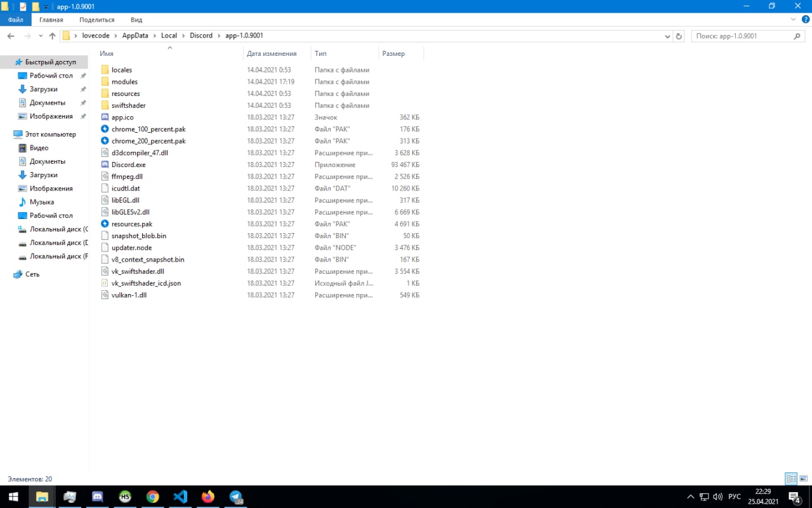Image resolution: width=812 pixels, height=508 pixels.
Task: Open the clock and date flyout
Action: point(763,497)
